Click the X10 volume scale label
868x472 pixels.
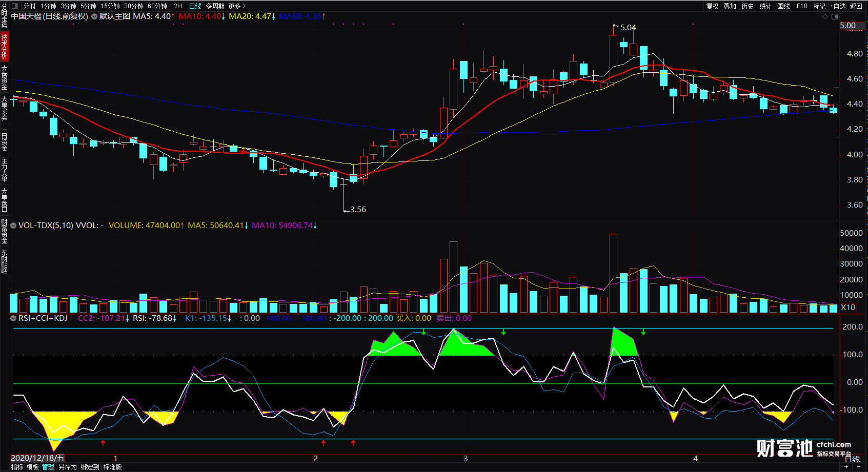pyautogui.click(x=848, y=307)
